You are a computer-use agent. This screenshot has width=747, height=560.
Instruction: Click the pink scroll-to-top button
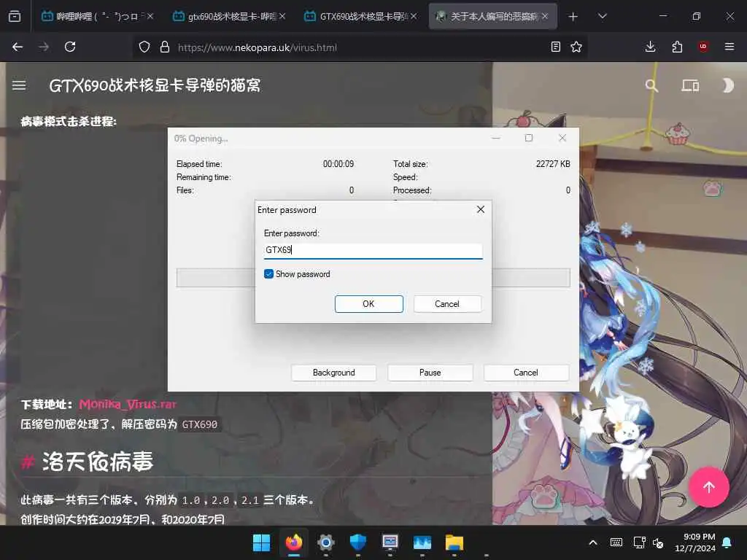(708, 487)
